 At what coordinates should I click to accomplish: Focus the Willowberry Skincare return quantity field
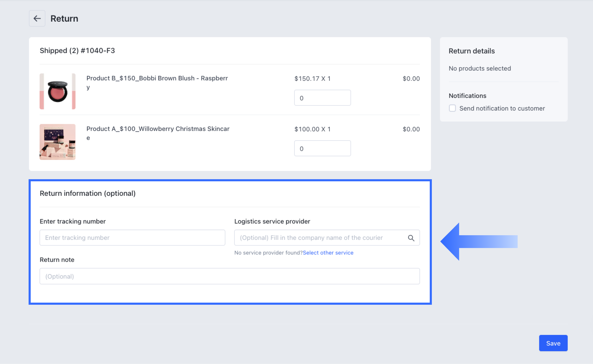coord(322,149)
